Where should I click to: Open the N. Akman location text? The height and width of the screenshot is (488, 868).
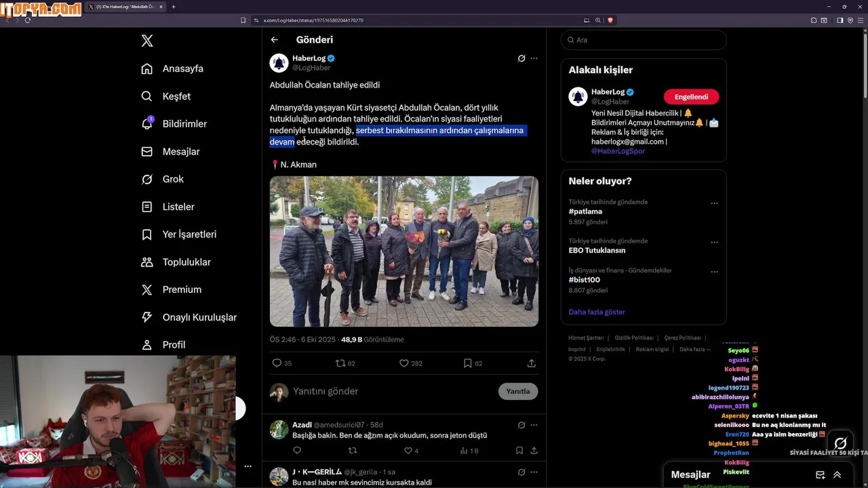point(298,164)
